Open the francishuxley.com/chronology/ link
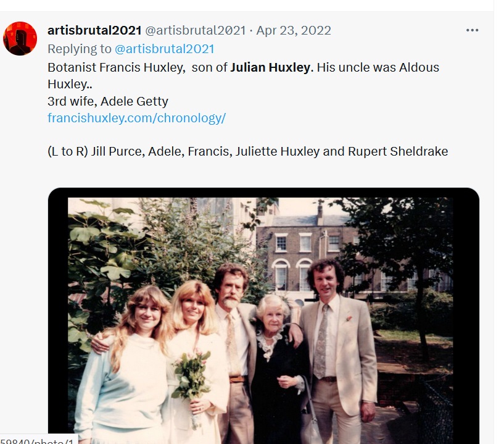504x444 pixels. [136, 118]
